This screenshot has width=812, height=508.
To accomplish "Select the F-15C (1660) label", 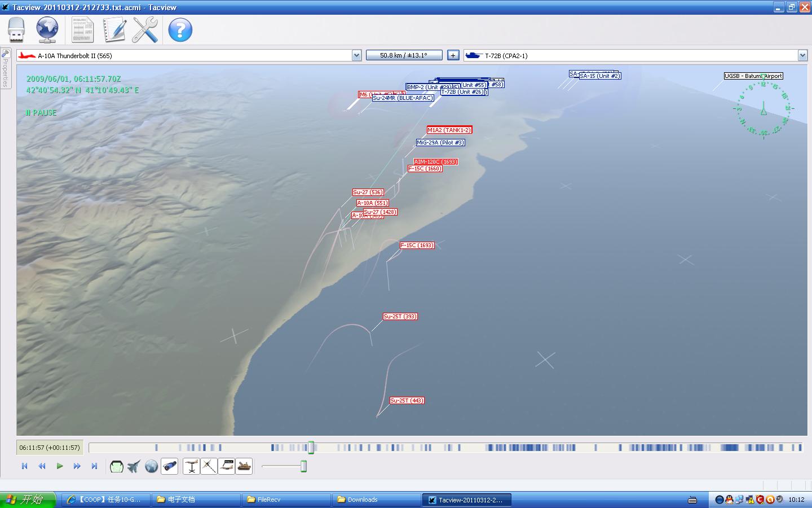I will tap(425, 169).
